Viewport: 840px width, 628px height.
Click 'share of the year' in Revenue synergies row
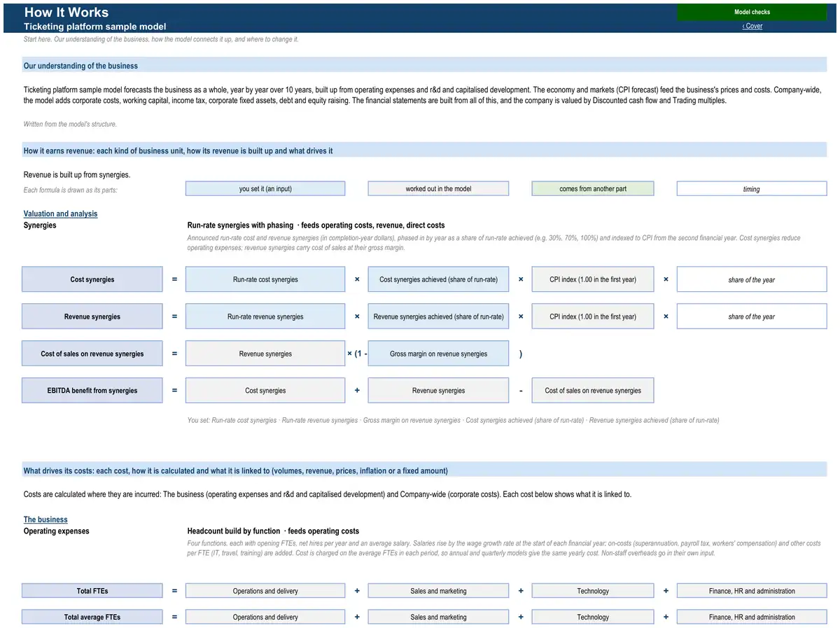click(x=752, y=316)
